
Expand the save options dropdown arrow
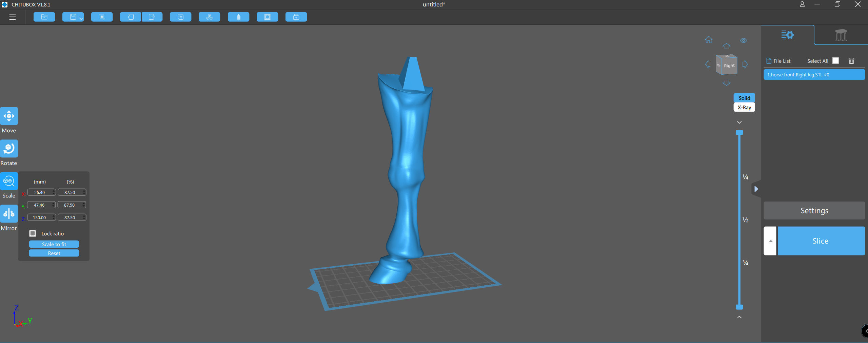(81, 19)
